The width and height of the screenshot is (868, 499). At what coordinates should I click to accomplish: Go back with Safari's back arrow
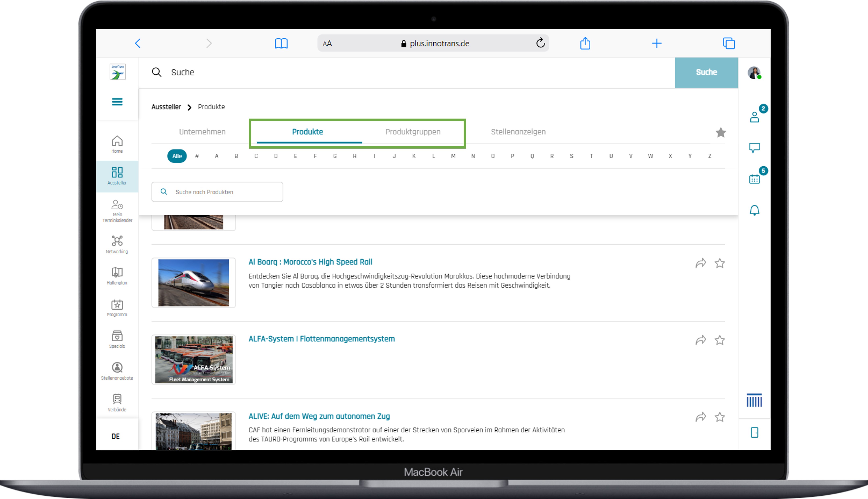click(x=138, y=43)
